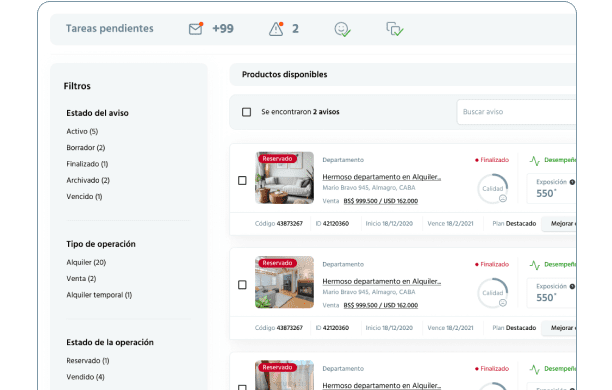Click the Calidad face icon in second listing

click(x=503, y=303)
